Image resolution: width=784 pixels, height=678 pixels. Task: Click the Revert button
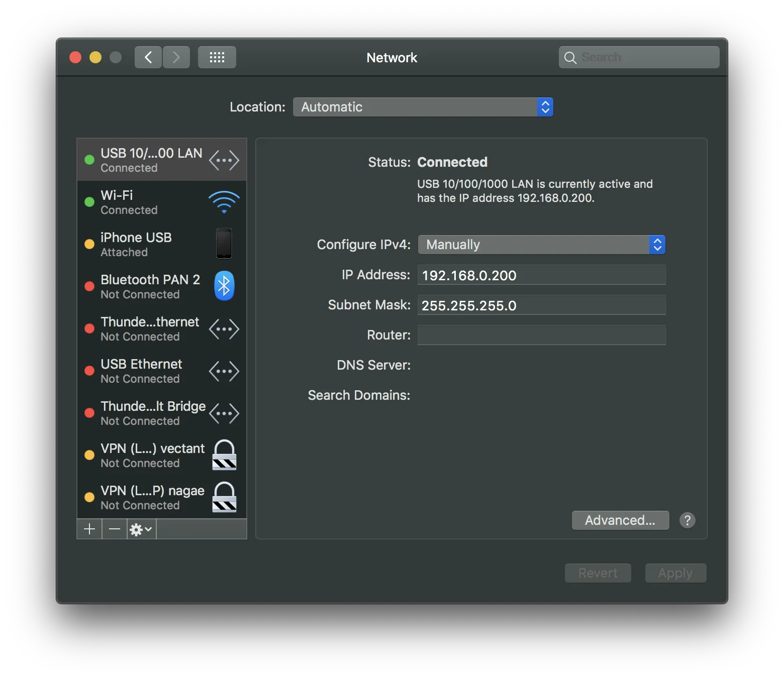(598, 573)
